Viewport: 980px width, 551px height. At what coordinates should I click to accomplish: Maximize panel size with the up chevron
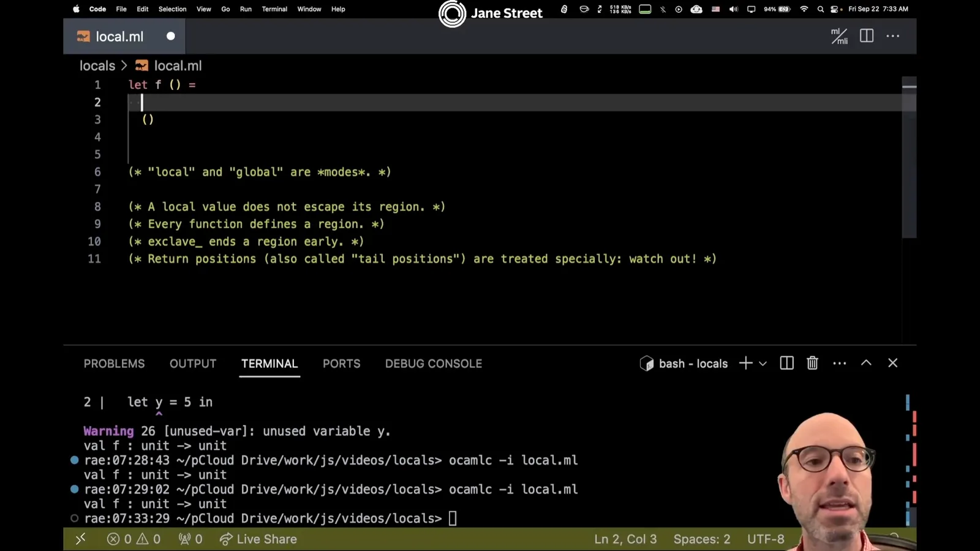pos(866,362)
